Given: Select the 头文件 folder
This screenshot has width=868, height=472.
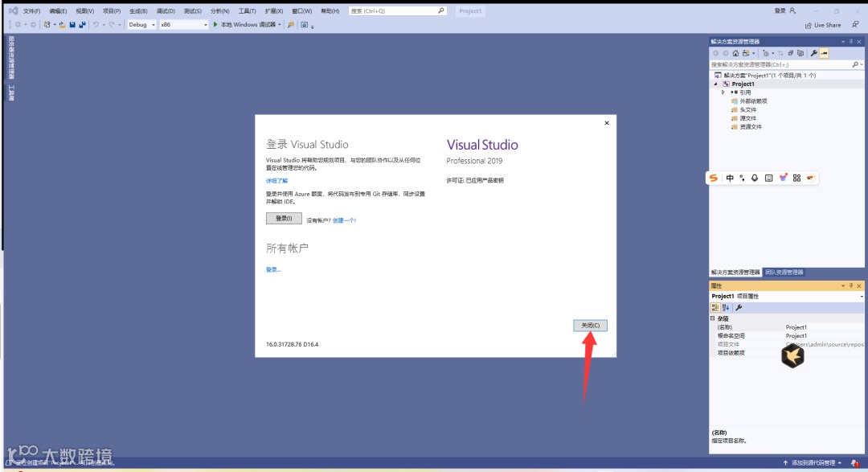Looking at the screenshot, I should pyautogui.click(x=748, y=109).
